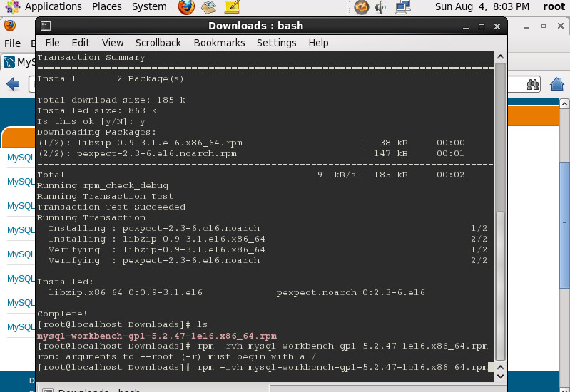Click the Firefox page scrollbar up arrow

point(564,103)
